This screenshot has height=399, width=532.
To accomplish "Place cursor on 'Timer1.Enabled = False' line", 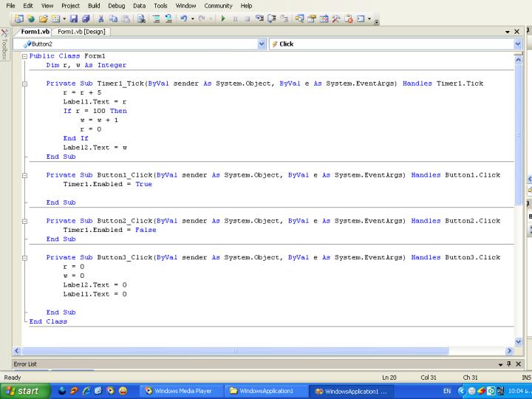I will tap(109, 230).
